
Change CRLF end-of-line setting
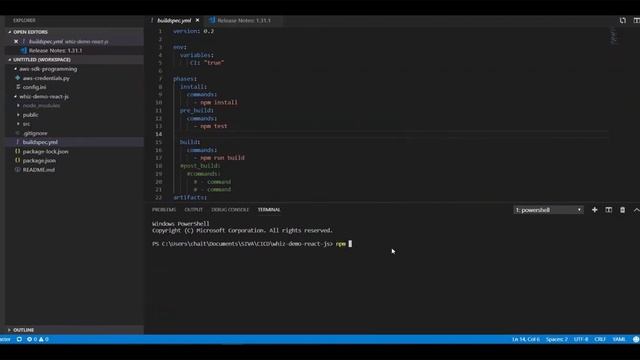[600, 339]
